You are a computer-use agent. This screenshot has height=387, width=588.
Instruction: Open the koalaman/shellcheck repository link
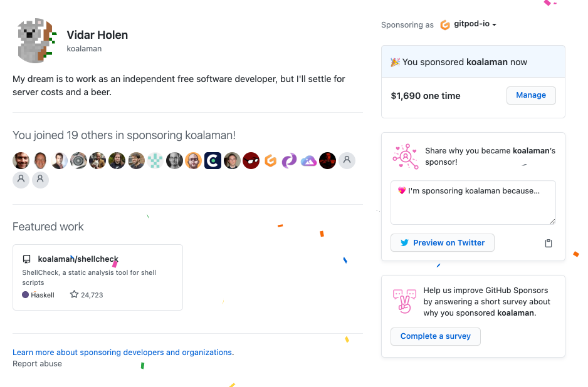(78, 259)
